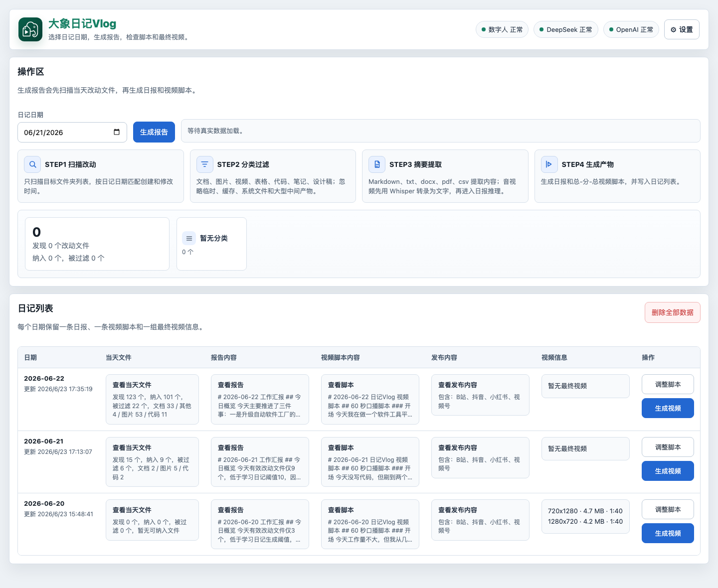Click the 生成报告 button
Image resolution: width=718 pixels, height=588 pixels.
(x=154, y=132)
